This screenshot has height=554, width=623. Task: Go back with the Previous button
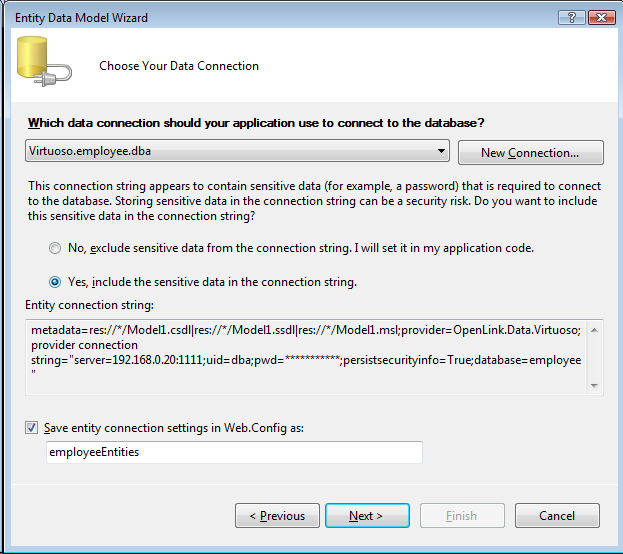tap(277, 516)
